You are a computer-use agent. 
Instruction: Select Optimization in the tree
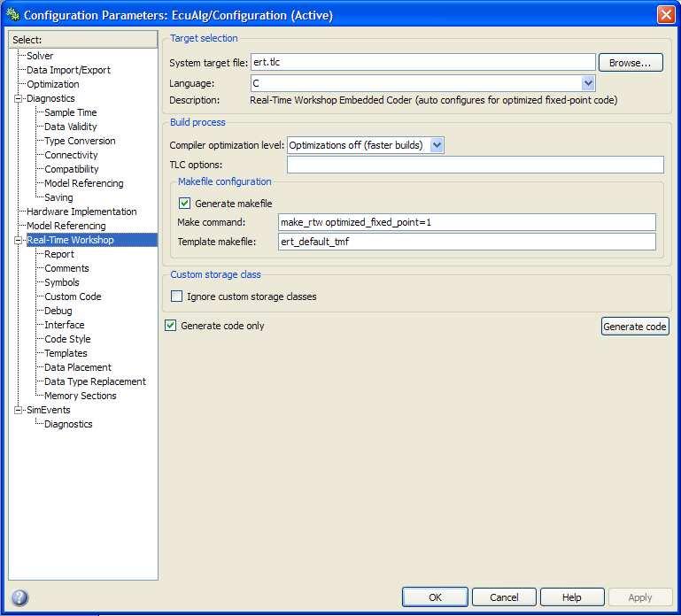pyautogui.click(x=53, y=84)
